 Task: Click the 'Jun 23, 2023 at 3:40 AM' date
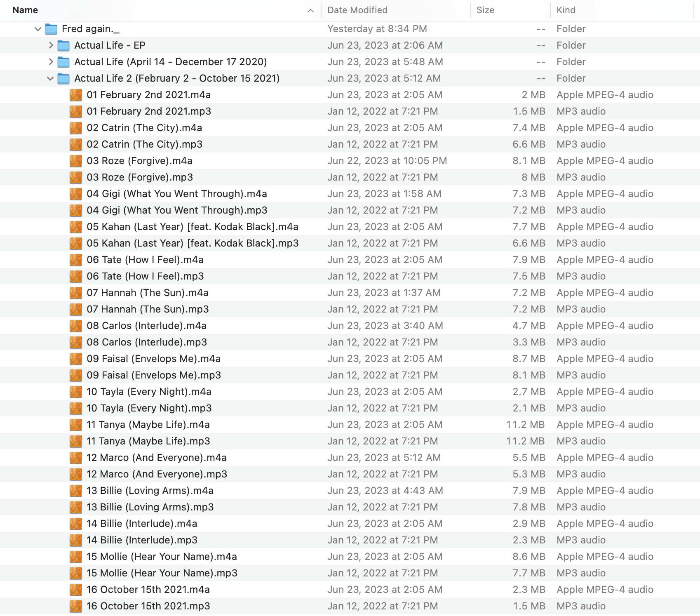(385, 326)
